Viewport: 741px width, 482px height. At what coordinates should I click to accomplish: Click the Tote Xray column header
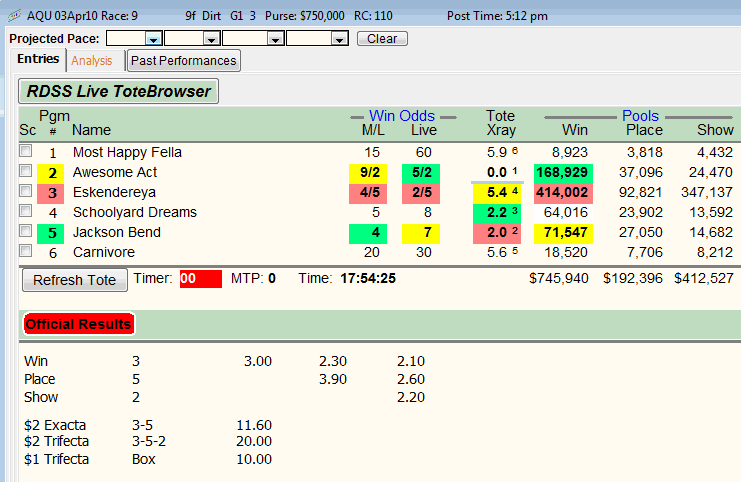tap(501, 123)
